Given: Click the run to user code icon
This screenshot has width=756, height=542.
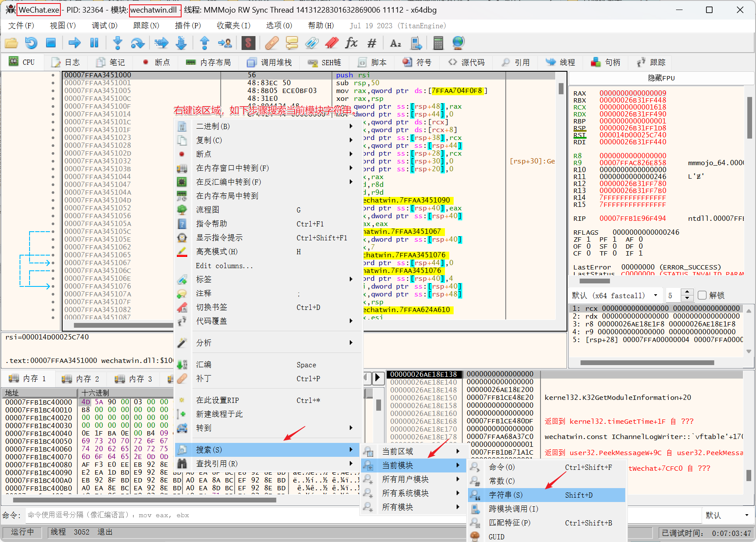Looking at the screenshot, I should tap(225, 43).
